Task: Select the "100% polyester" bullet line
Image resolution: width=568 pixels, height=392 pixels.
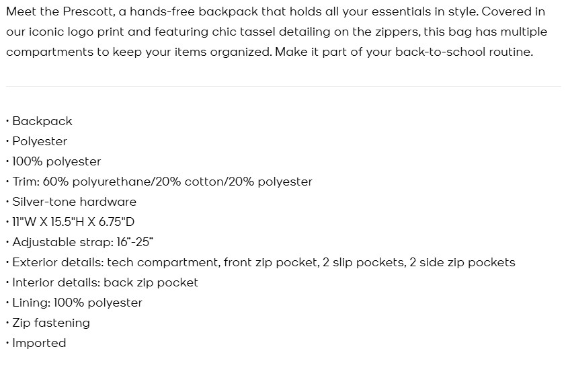Action: (x=56, y=161)
